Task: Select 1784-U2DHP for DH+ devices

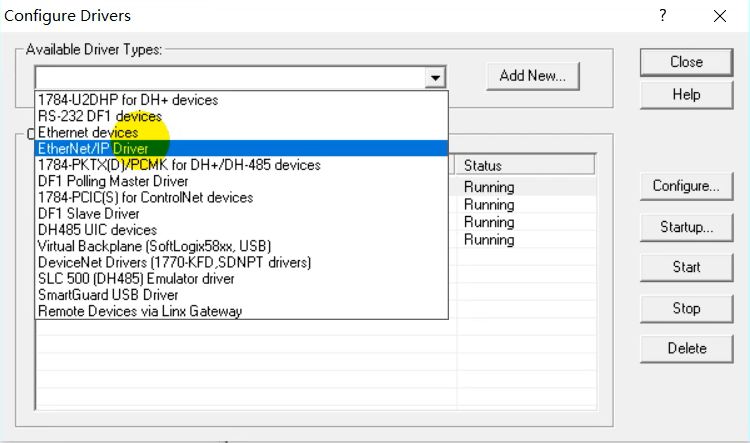Action: [242, 100]
